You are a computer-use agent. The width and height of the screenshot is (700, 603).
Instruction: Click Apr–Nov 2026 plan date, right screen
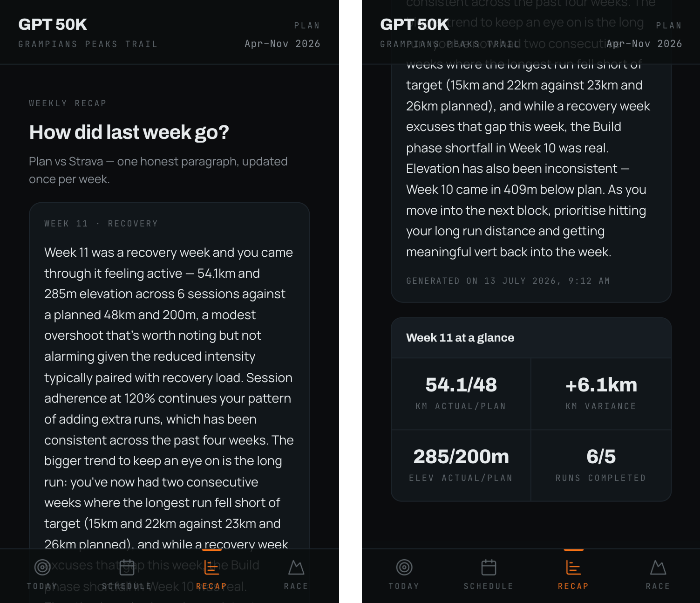click(645, 44)
